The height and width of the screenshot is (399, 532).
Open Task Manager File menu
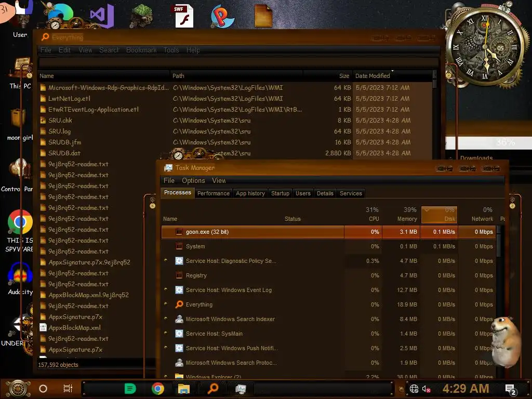pos(169,180)
